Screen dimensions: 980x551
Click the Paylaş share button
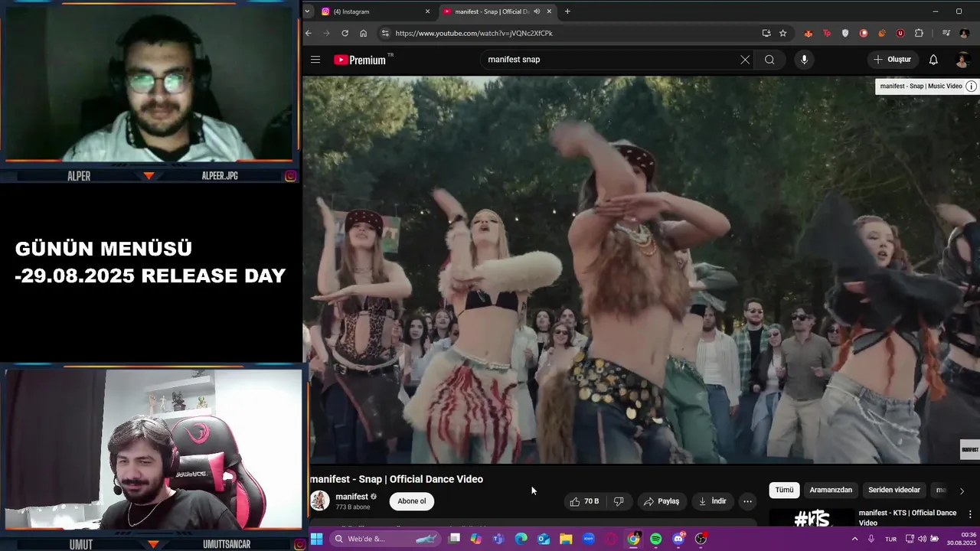click(661, 501)
